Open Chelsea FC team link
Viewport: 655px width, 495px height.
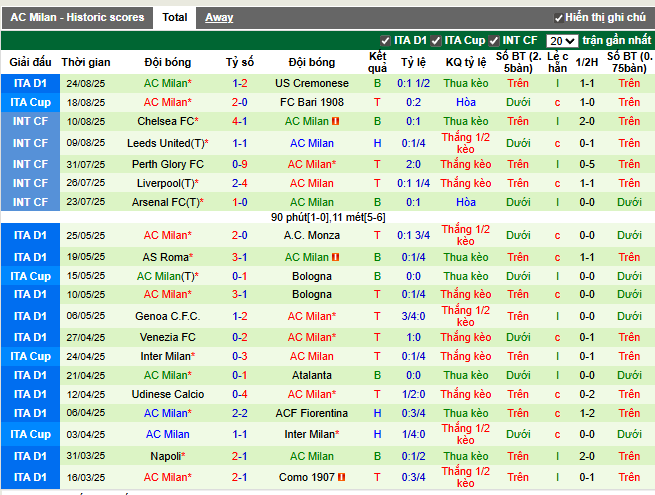click(x=165, y=121)
